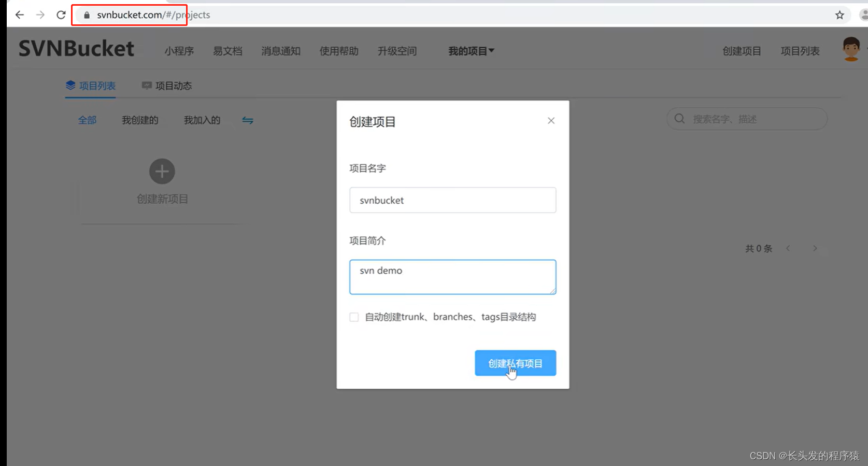Viewport: 868px width, 466px height.
Task: Click 创建新项目 card label
Action: click(x=162, y=199)
